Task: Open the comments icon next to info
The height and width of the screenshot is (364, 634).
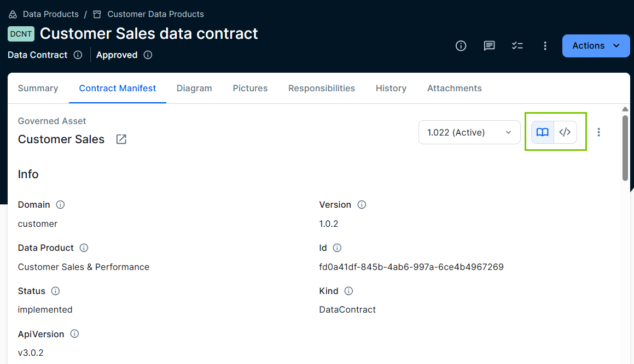Action: tap(489, 46)
